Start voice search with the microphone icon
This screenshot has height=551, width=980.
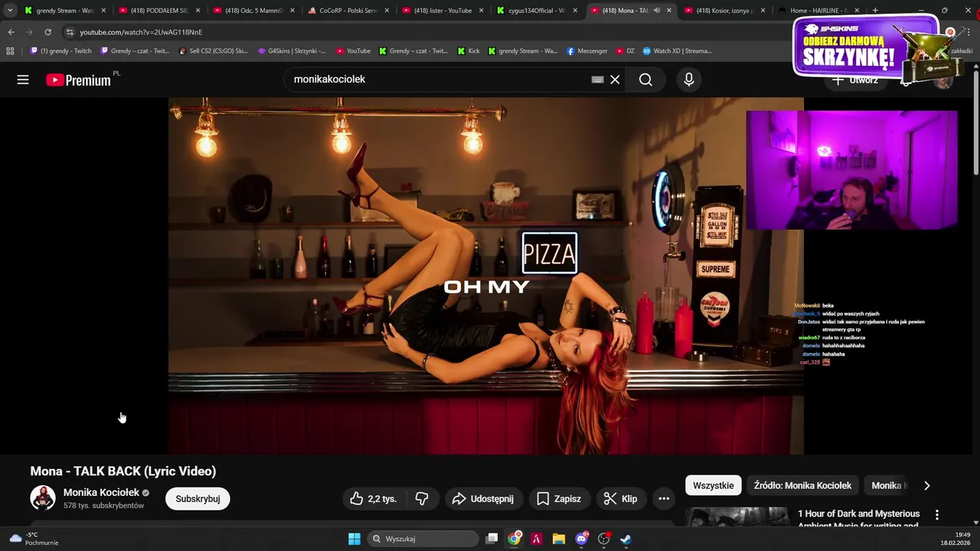coord(689,80)
